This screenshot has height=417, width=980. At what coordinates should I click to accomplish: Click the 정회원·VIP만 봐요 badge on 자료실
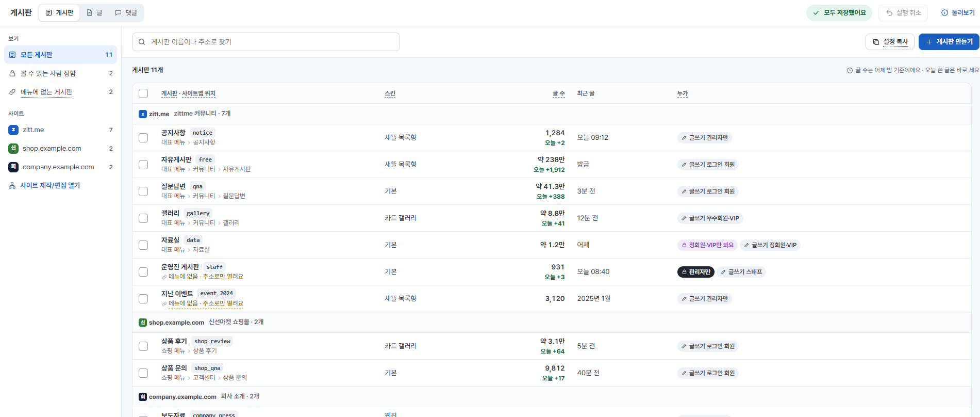pos(707,245)
